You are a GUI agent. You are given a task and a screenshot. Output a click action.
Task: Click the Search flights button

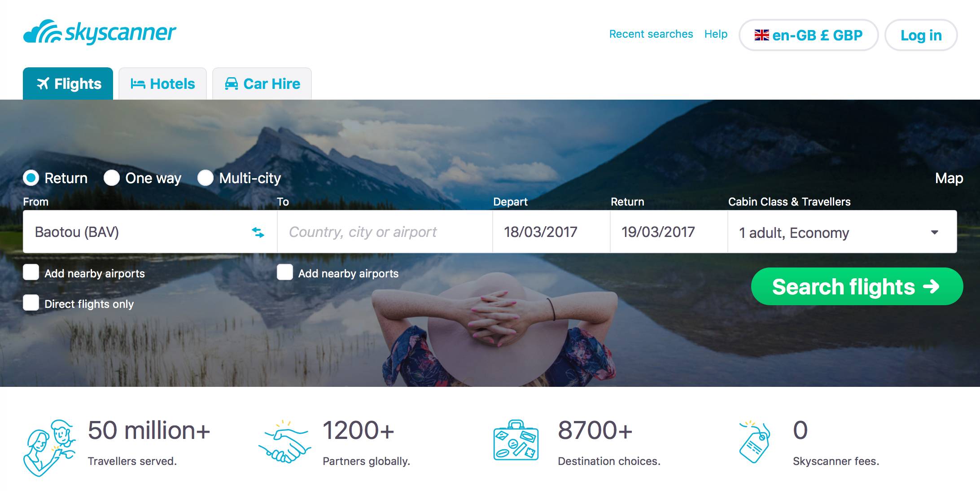coord(857,286)
